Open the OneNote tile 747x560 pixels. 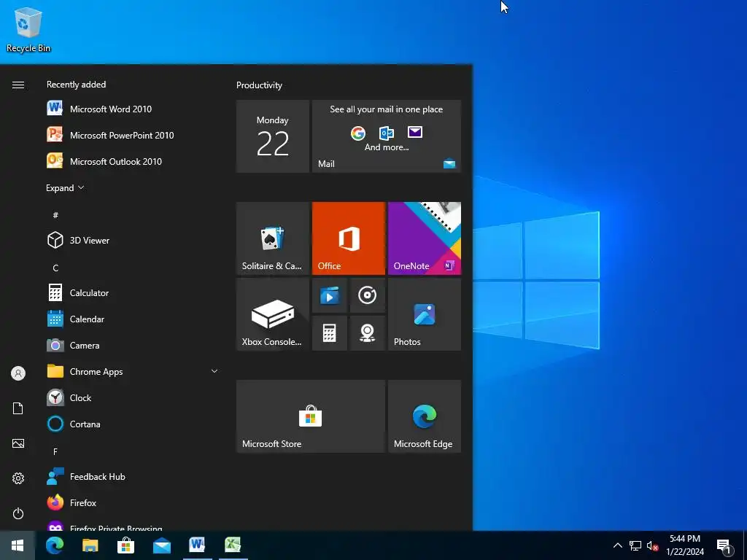[425, 238]
